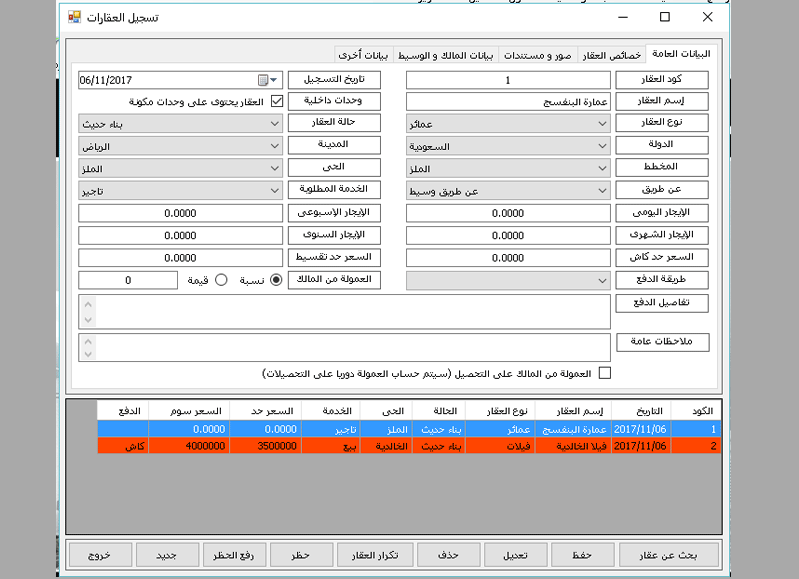Click the إسم العقار column header
The height and width of the screenshot is (579, 799).
[573, 411]
